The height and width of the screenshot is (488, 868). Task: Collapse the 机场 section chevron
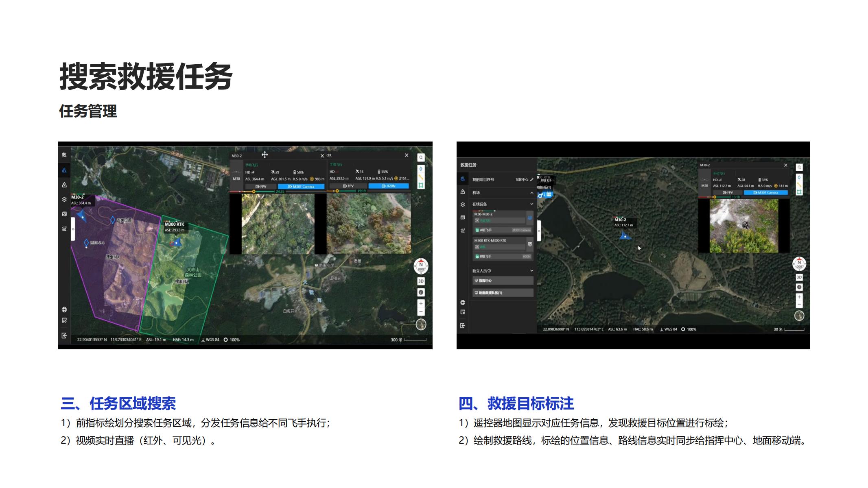click(x=531, y=193)
